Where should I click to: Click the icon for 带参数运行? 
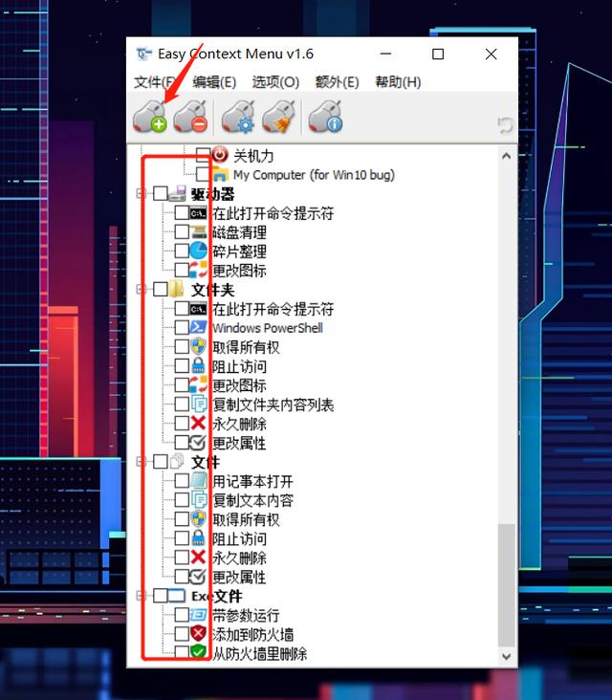(198, 615)
